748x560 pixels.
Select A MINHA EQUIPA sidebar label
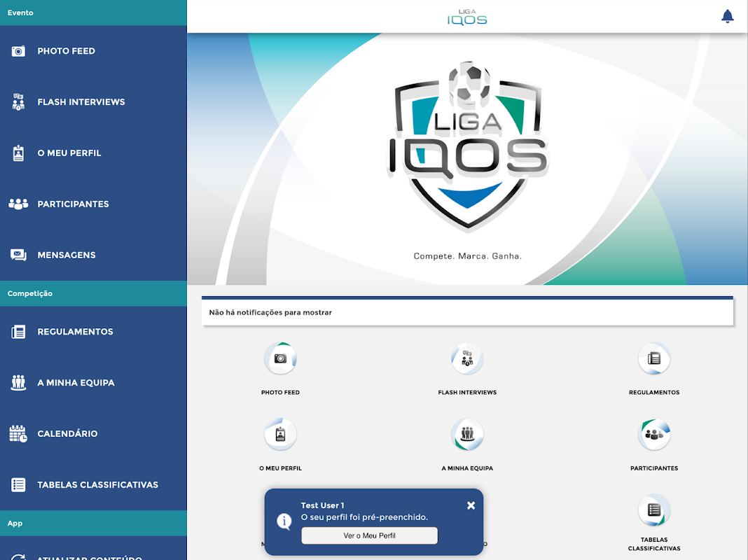[76, 383]
